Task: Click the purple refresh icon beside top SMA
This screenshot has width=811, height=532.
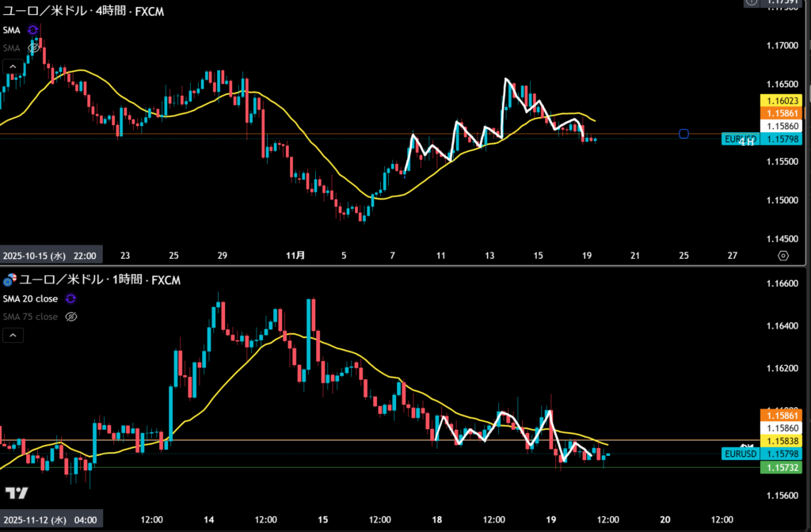Action: point(32,29)
